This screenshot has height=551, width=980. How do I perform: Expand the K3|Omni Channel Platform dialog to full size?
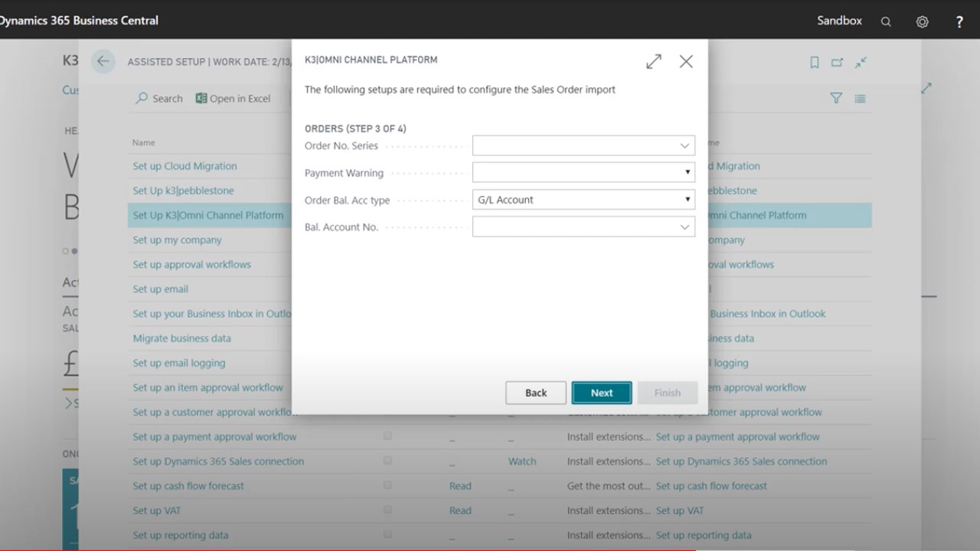(654, 62)
